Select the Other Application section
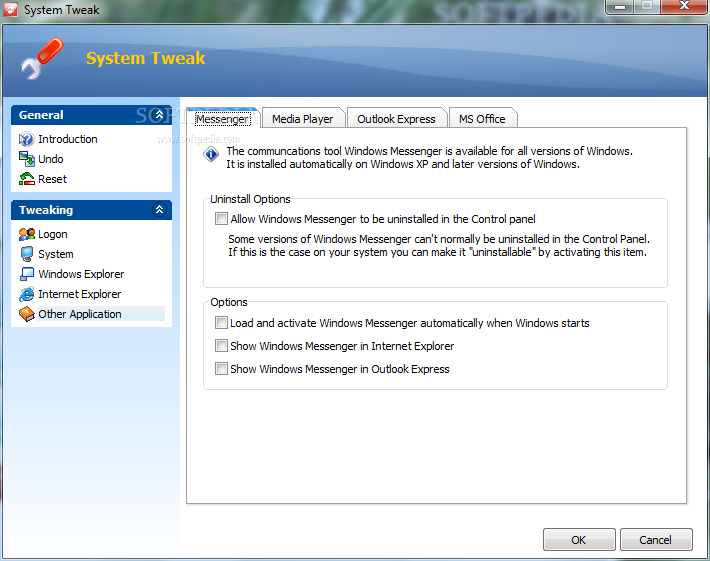This screenshot has height=561, width=710. click(80, 314)
